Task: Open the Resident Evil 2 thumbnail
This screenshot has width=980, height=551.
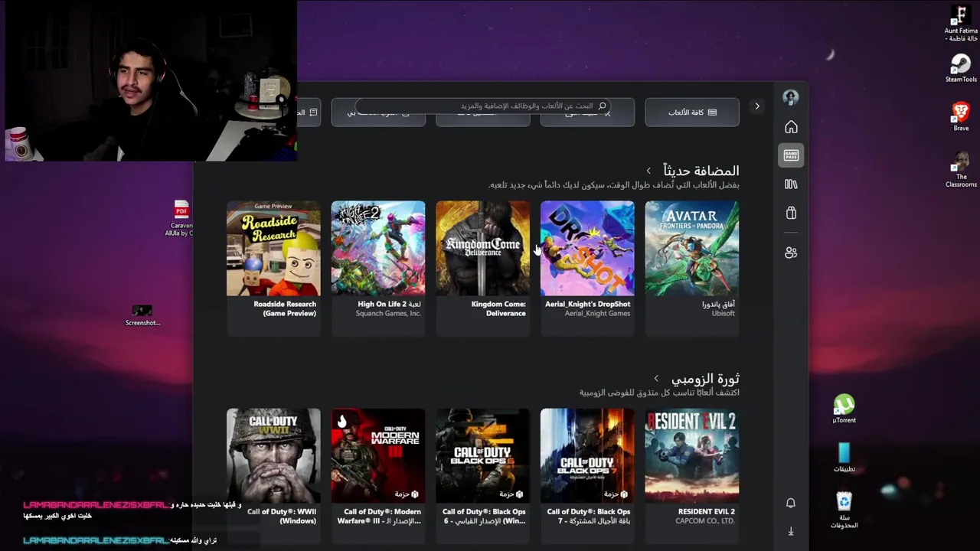Action: (x=692, y=455)
